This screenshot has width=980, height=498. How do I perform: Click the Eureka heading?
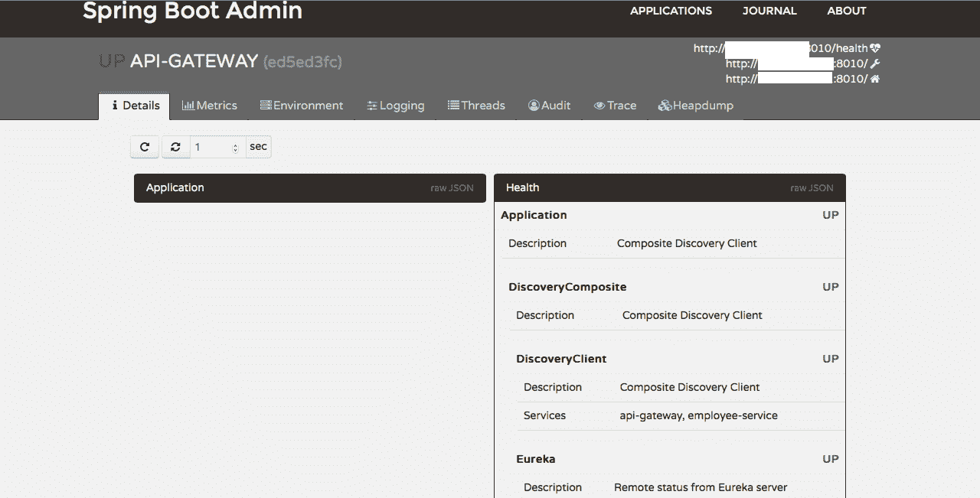point(536,459)
